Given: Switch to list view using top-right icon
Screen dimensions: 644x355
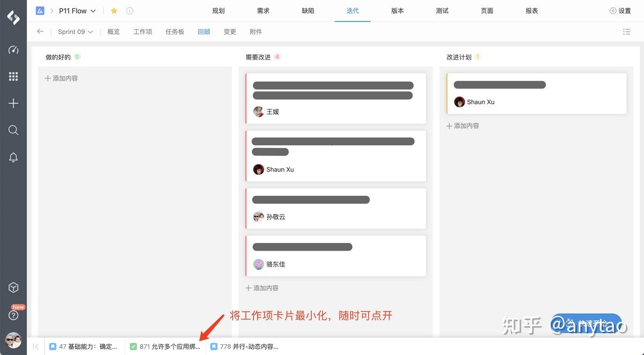Looking at the screenshot, I should tap(626, 32).
